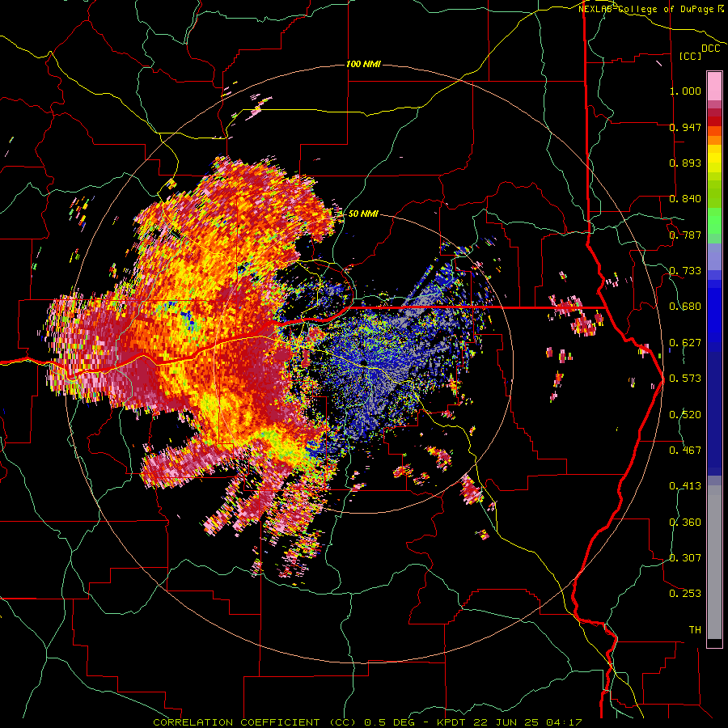Click the 0.520 scale value
This screenshot has width=728, height=728.
pos(685,415)
